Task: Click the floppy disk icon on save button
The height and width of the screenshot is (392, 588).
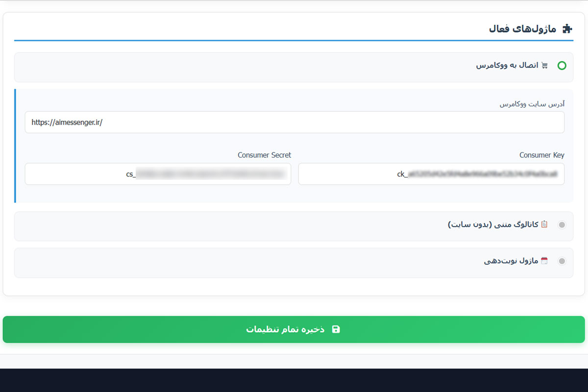Action: pyautogui.click(x=336, y=329)
